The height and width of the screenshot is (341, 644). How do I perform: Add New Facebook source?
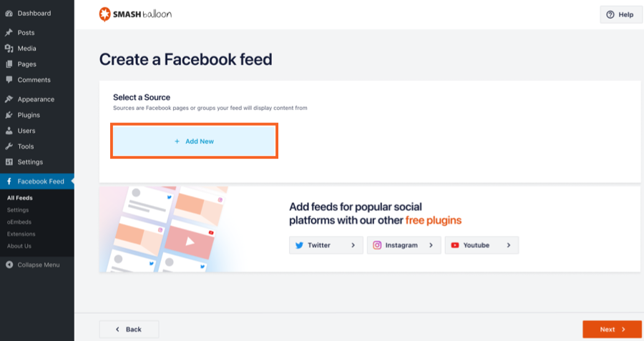point(194,142)
